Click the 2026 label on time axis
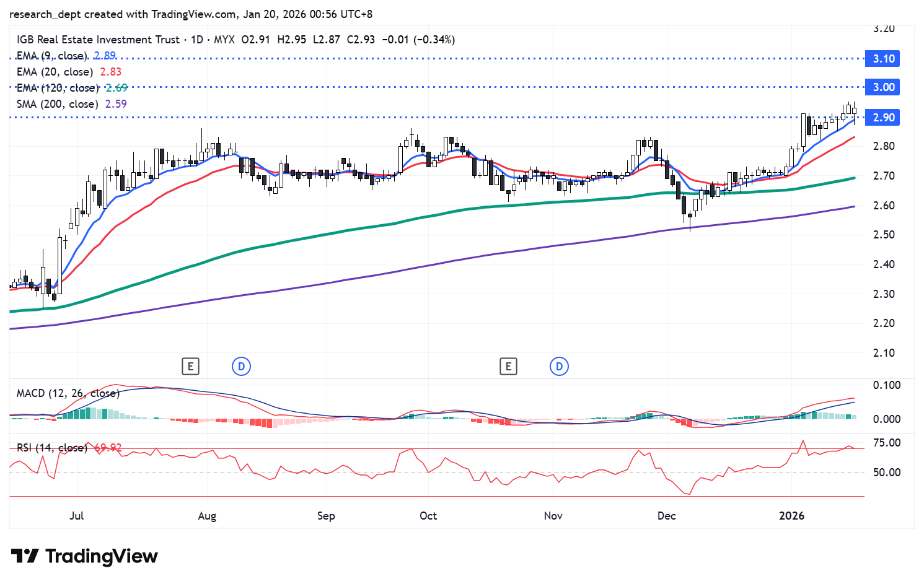The height and width of the screenshot is (584, 924). point(791,516)
